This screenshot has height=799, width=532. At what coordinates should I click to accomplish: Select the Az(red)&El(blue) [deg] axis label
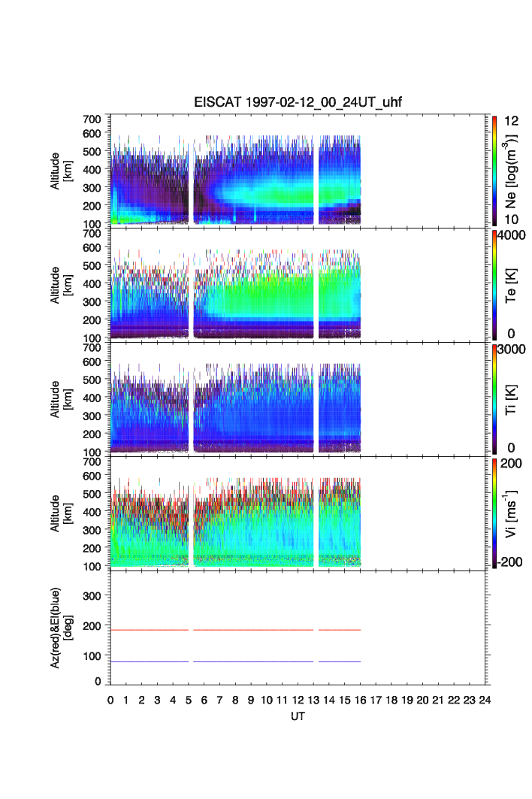(61, 628)
